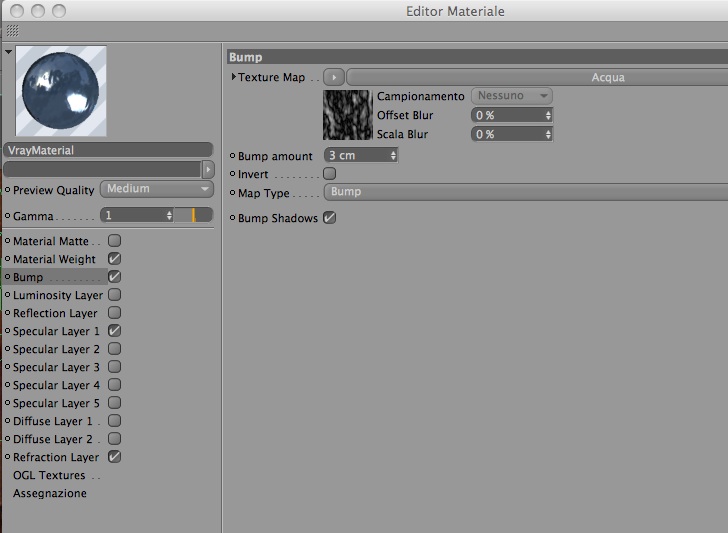This screenshot has height=533, width=728.
Task: Open the Texture Map arrow button menu
Action: point(334,77)
